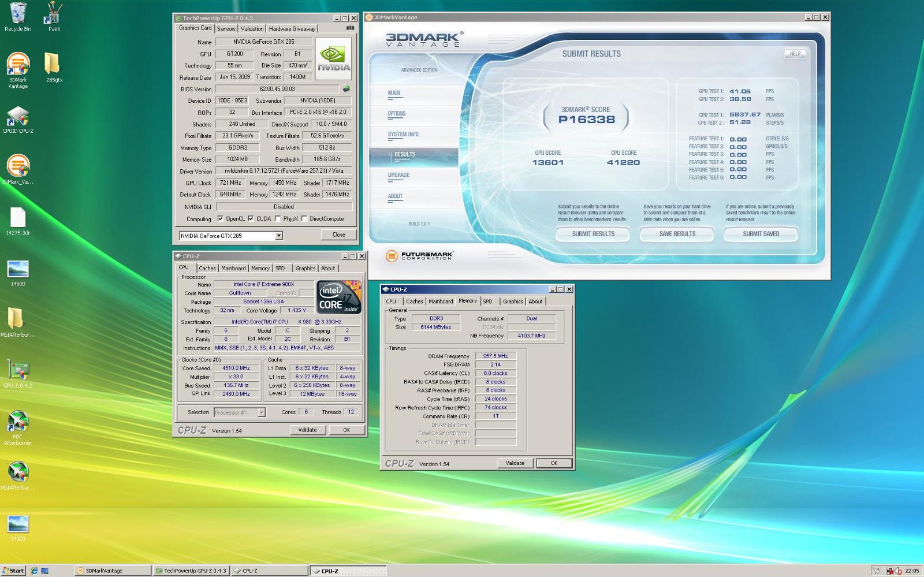This screenshot has width=924, height=577.
Task: Open Graphics tab in CPU-Z Memory window
Action: click(x=513, y=301)
